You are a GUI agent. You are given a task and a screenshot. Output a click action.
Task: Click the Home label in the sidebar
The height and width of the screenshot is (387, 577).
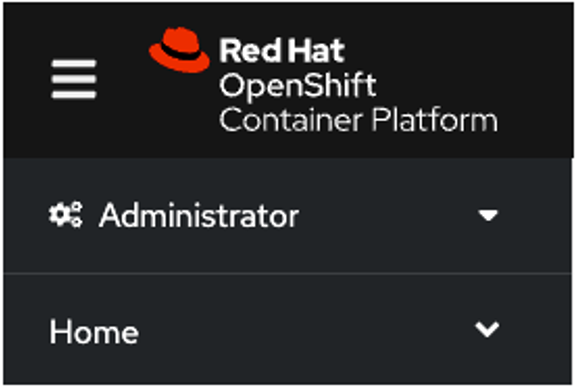click(94, 332)
